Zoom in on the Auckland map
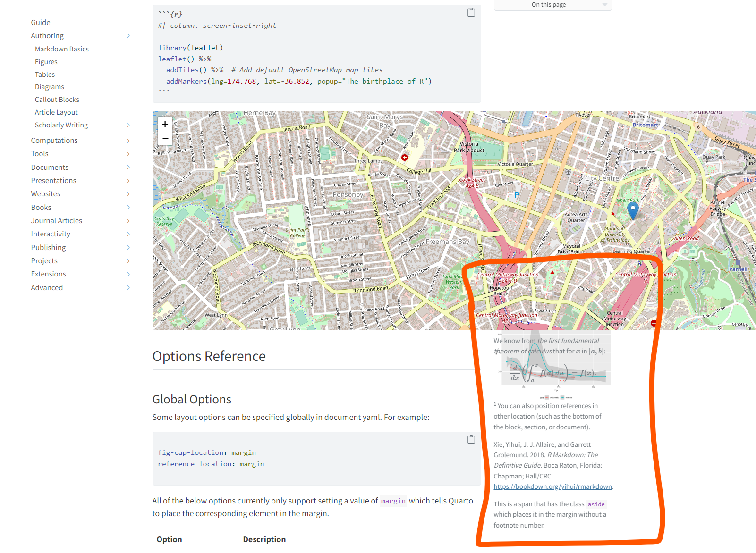Screen dimensions: 756x553 (x=165, y=124)
